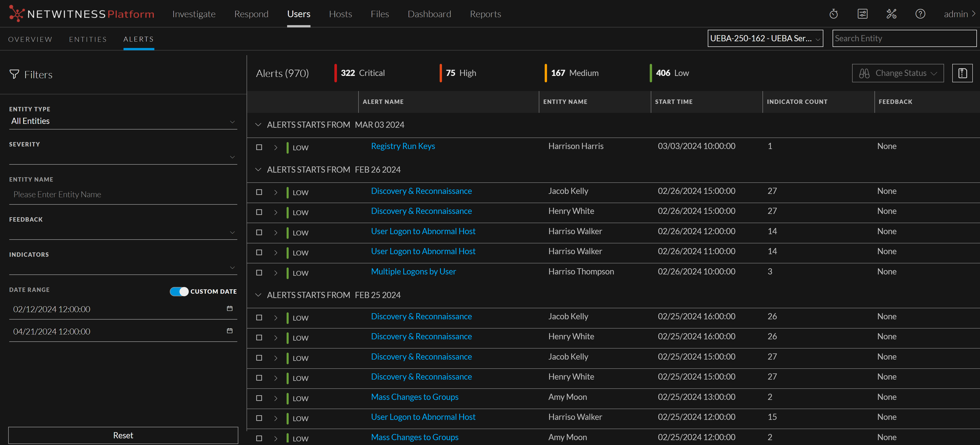
Task: Open the admin tools wrench icon
Action: pos(891,14)
